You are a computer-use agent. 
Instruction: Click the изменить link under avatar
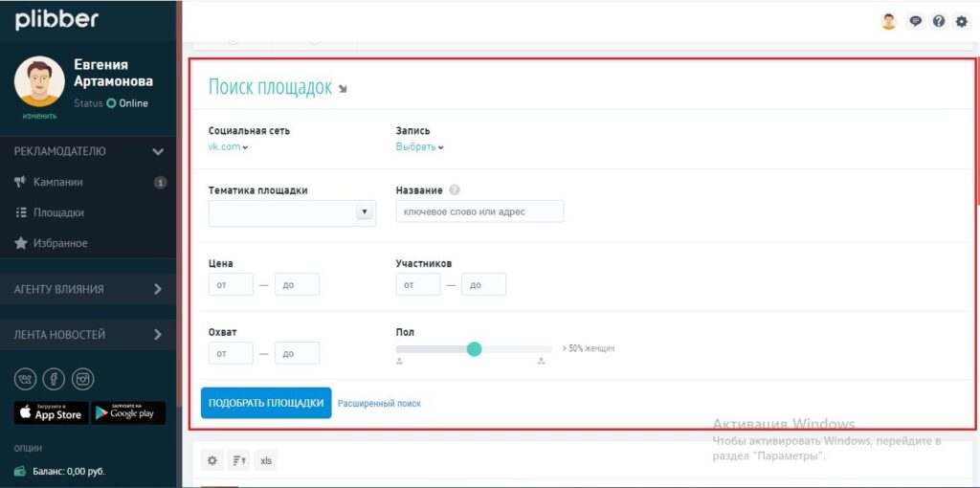39,116
